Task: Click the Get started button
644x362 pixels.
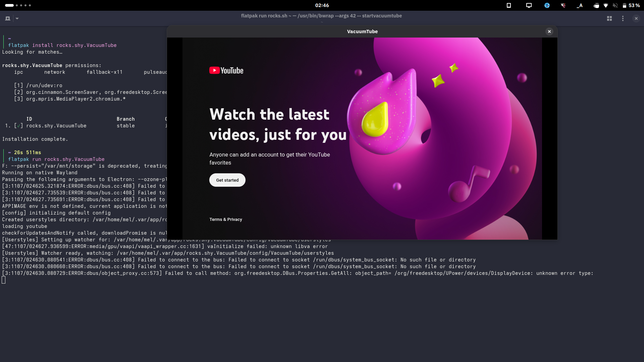Action: click(227, 180)
